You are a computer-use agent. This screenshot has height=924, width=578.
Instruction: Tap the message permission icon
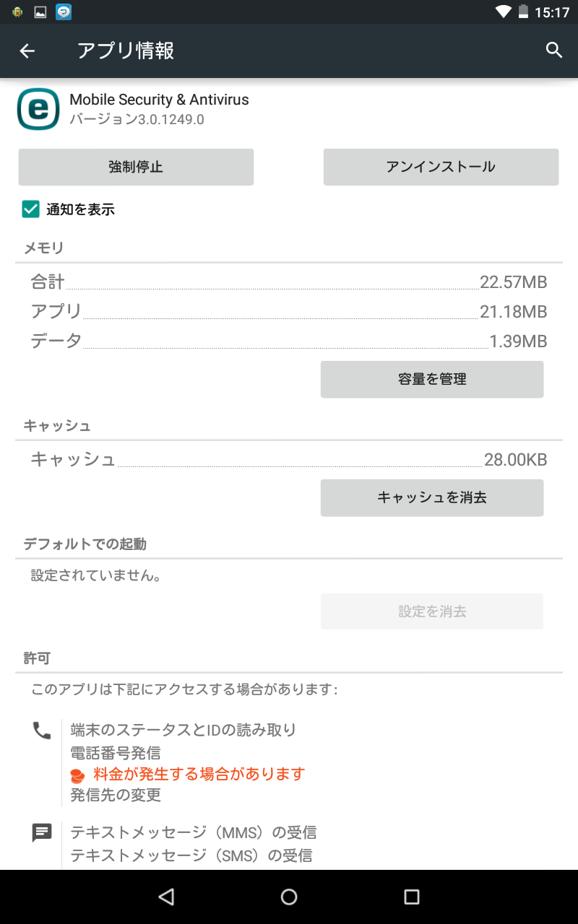tap(42, 833)
